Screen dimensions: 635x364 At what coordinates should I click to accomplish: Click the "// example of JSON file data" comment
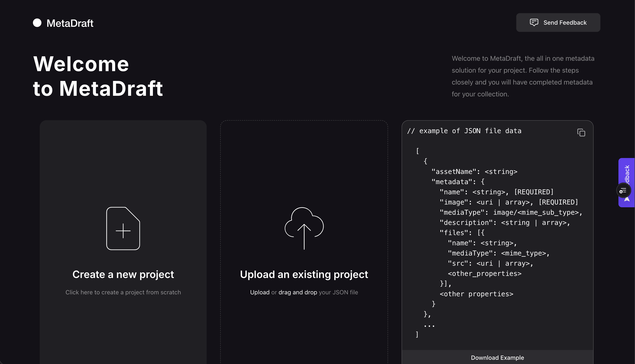(x=464, y=131)
